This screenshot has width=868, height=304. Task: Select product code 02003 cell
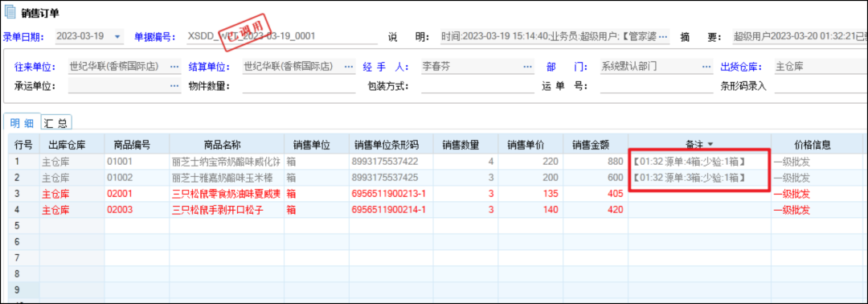pyautogui.click(x=137, y=210)
